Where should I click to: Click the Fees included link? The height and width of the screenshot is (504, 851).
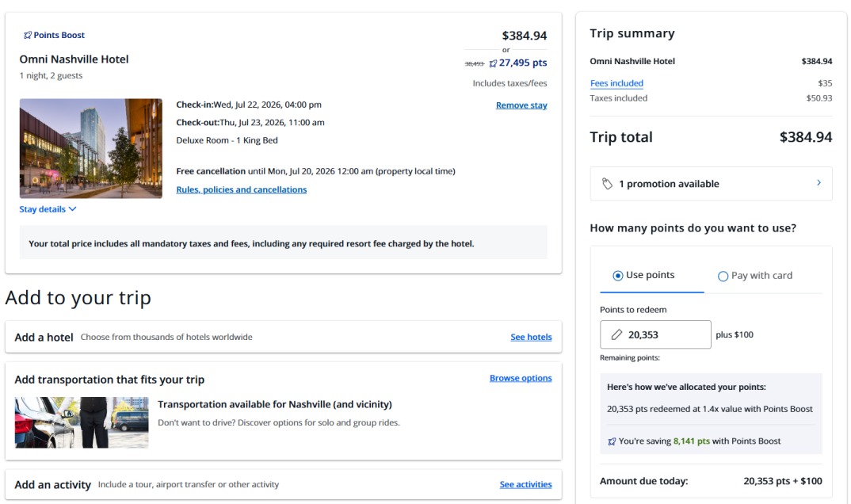click(x=616, y=83)
